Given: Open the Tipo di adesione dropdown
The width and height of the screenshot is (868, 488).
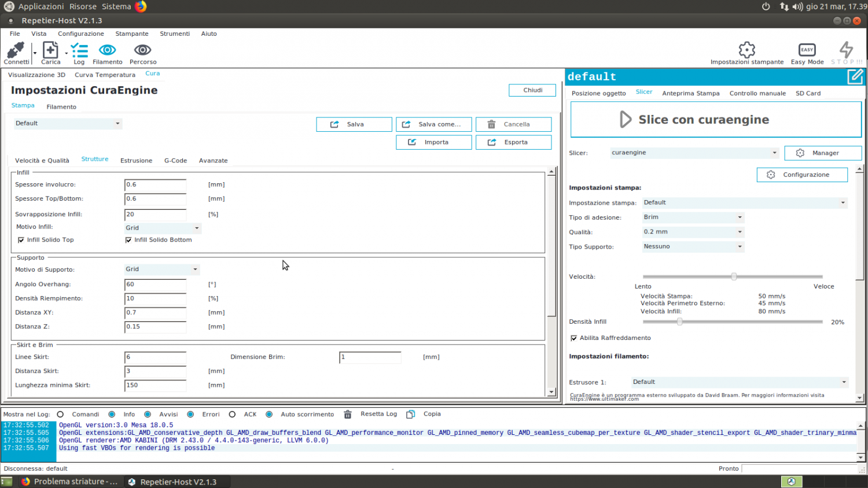Looking at the screenshot, I should [692, 217].
